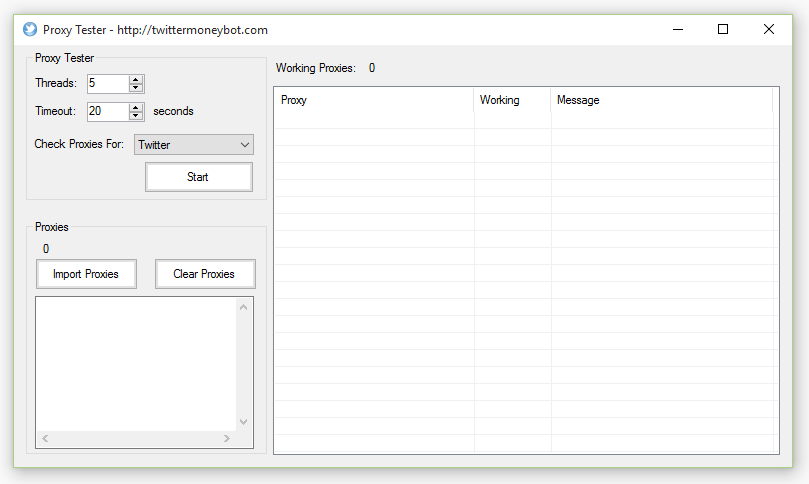Click the proxies box scroll left arrow
Image resolution: width=809 pixels, height=484 pixels.
(45, 439)
